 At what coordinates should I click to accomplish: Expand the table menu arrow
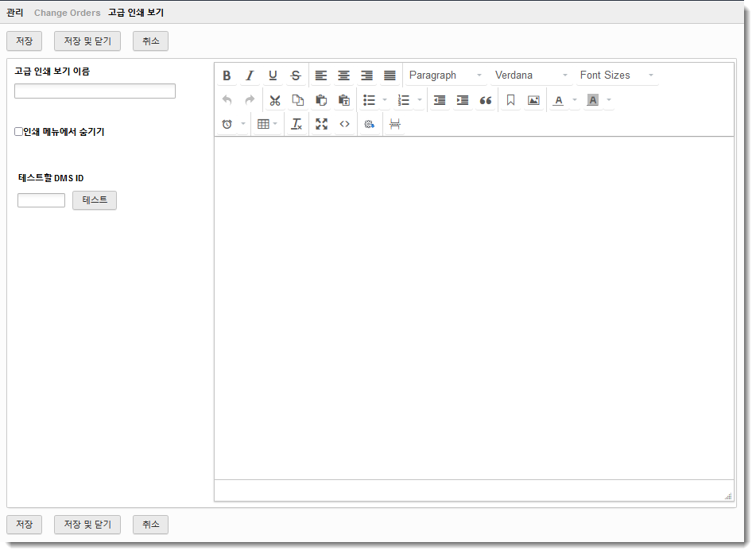(x=275, y=125)
